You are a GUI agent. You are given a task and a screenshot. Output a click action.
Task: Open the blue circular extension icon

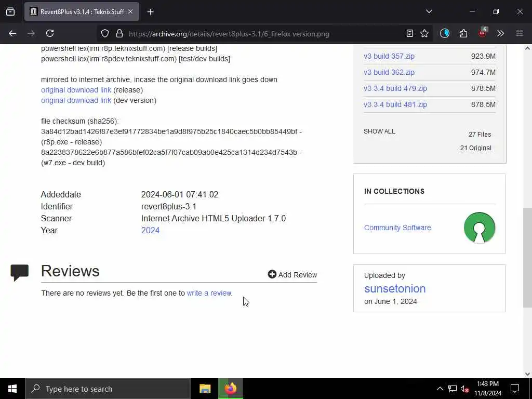[445, 33]
